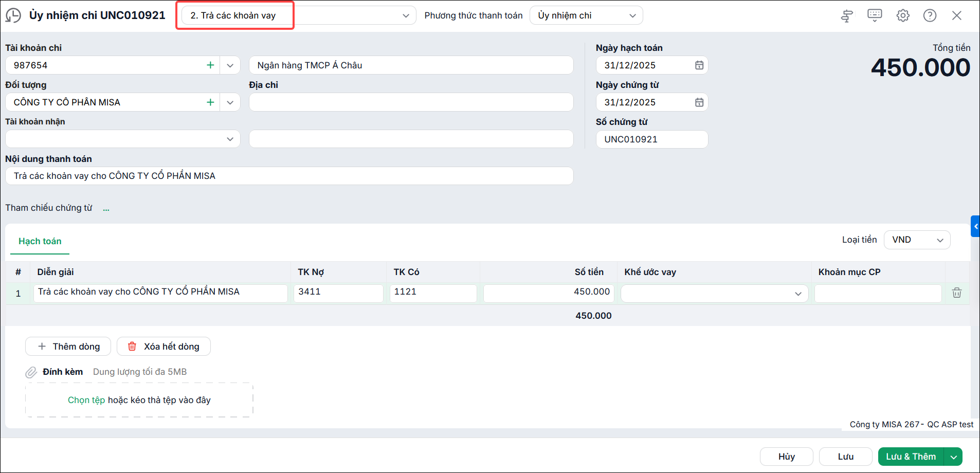Open the form layout customization icon

click(847, 15)
